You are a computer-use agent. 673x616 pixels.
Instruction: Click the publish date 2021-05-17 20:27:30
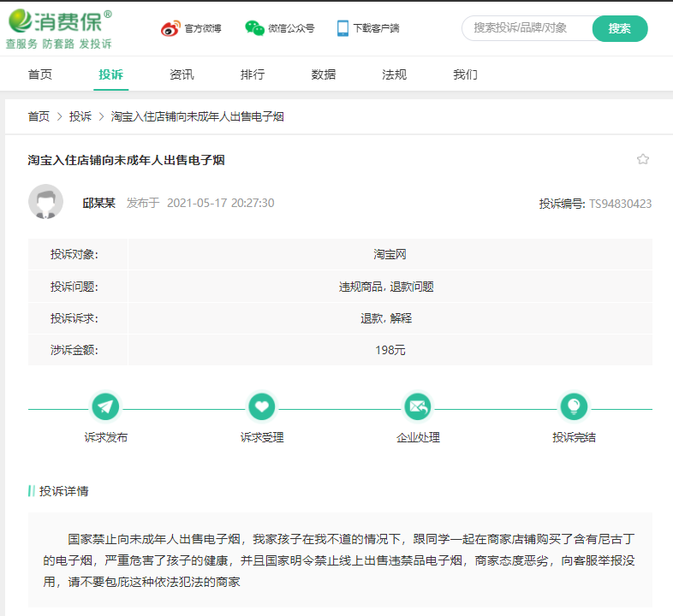[x=220, y=203]
